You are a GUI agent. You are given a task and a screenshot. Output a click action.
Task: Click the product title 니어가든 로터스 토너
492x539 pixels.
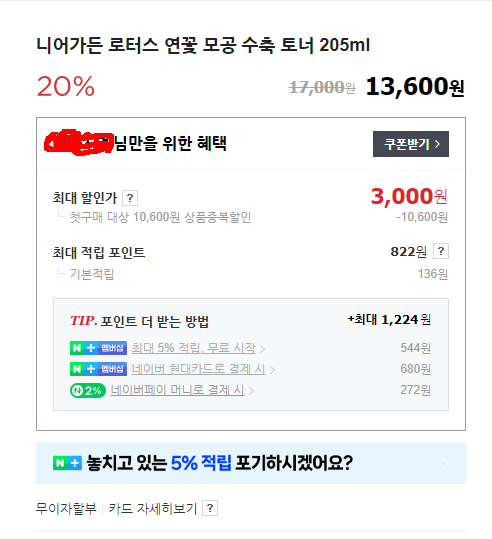pyautogui.click(x=203, y=45)
